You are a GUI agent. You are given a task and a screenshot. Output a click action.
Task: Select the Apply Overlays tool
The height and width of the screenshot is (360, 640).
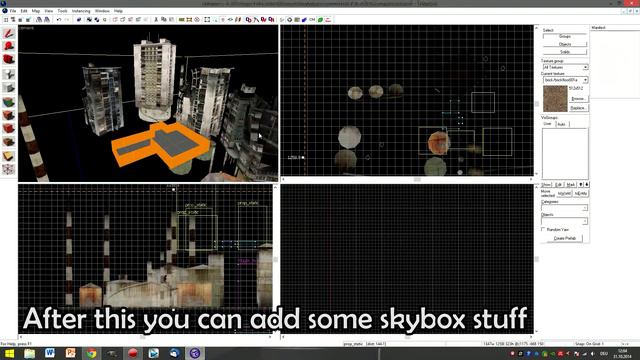coord(9,142)
